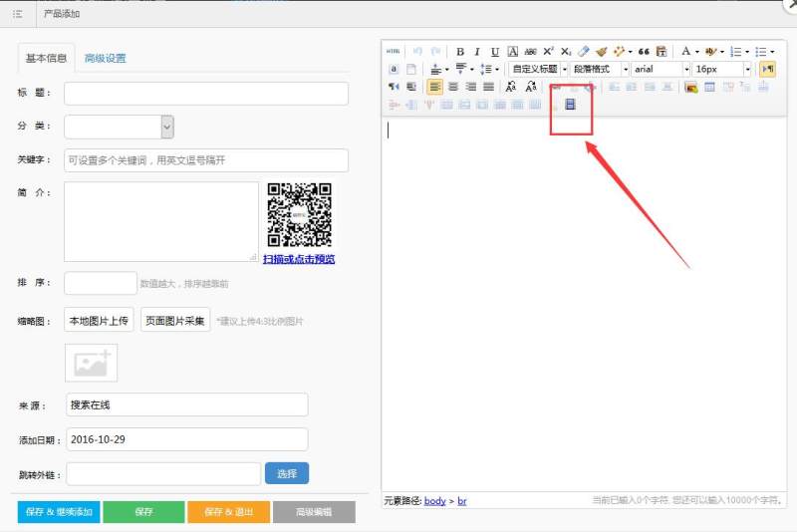The image size is (797, 532).
Task: Toggle justify text alignment
Action: (x=488, y=87)
